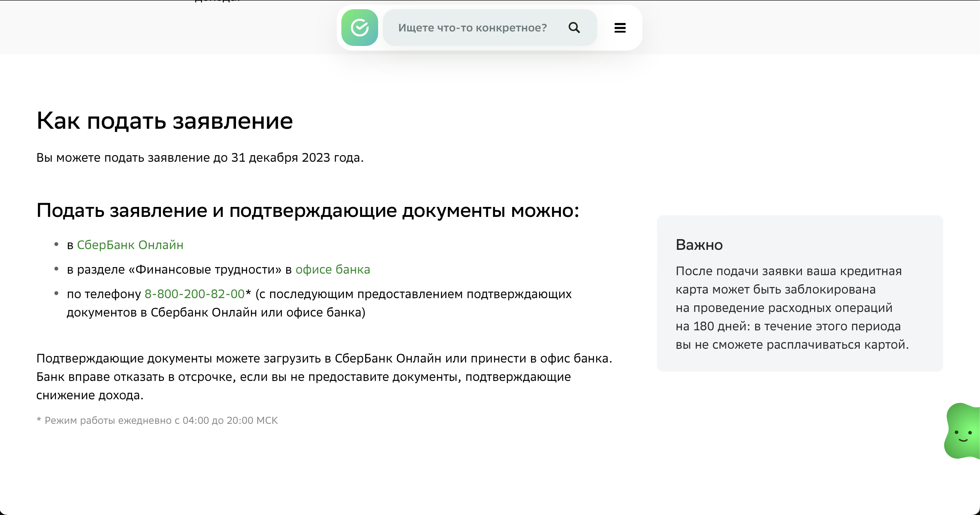
Task: Click the sentence with the 31 декабря 2023 deadline
Action: [200, 157]
